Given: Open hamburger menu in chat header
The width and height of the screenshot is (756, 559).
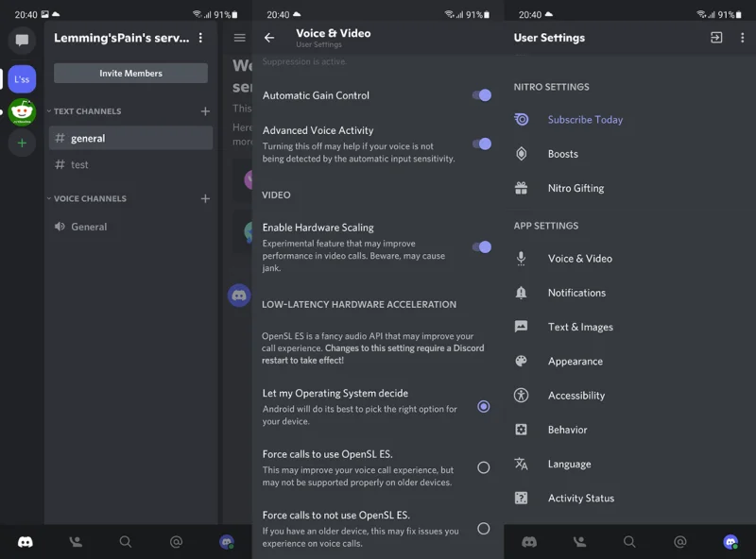Looking at the screenshot, I should (240, 38).
